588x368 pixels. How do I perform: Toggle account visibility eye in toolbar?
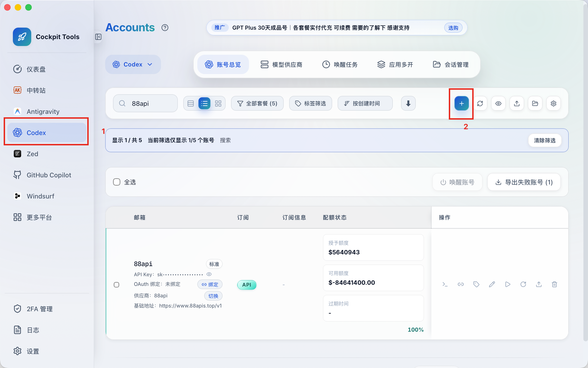point(498,103)
